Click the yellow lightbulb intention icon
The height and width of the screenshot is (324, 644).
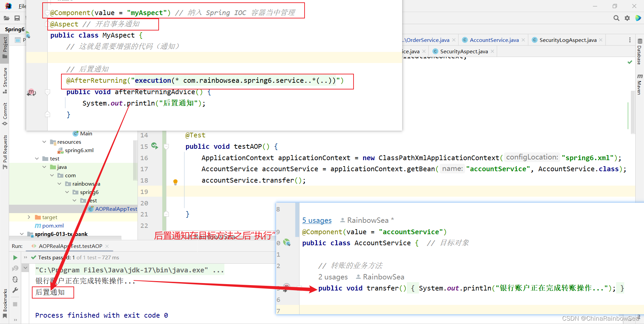click(175, 182)
